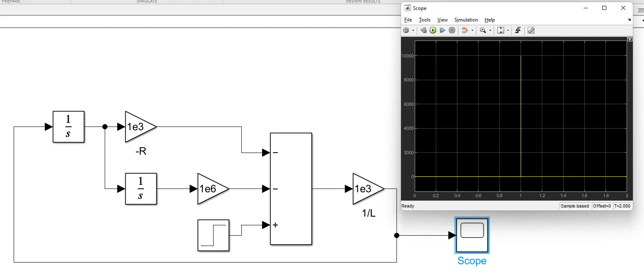The width and height of the screenshot is (644, 277).
Task: Click the Step Forward icon
Action: click(x=442, y=30)
